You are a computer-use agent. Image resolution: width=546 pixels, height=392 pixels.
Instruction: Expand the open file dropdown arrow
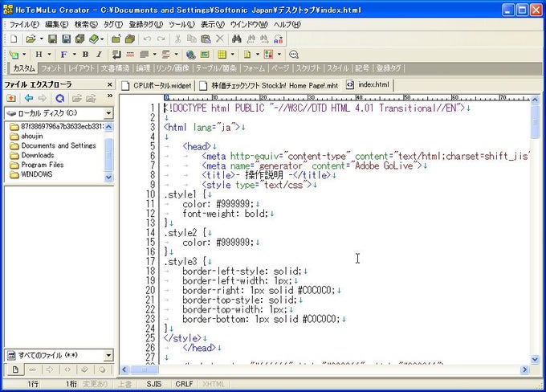pos(41,39)
